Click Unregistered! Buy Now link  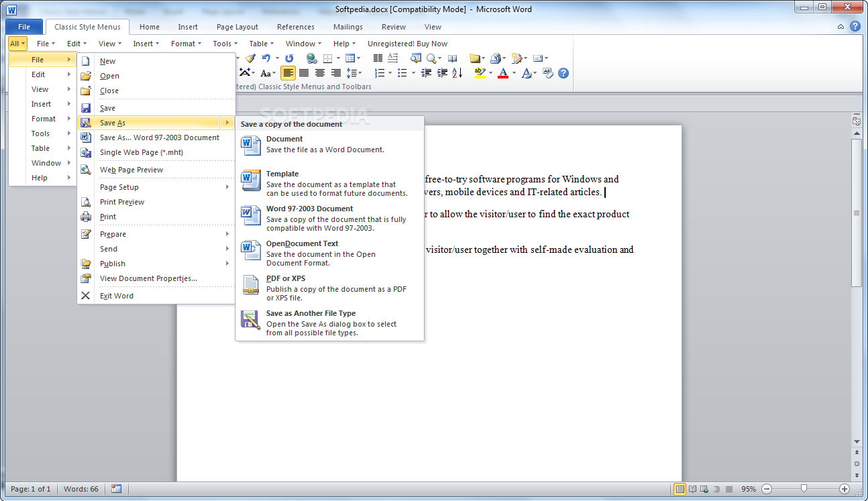point(407,44)
